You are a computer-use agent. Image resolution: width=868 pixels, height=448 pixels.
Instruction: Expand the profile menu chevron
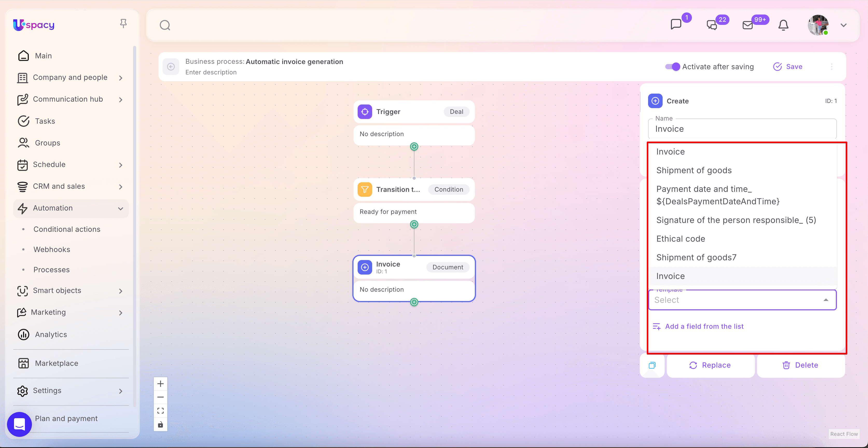click(x=844, y=25)
